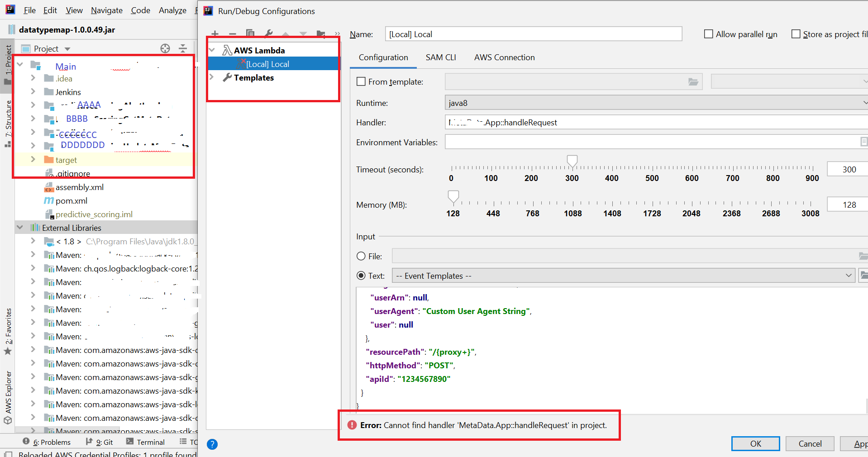Open the Analyze menu
This screenshot has width=868, height=457.
click(x=172, y=10)
